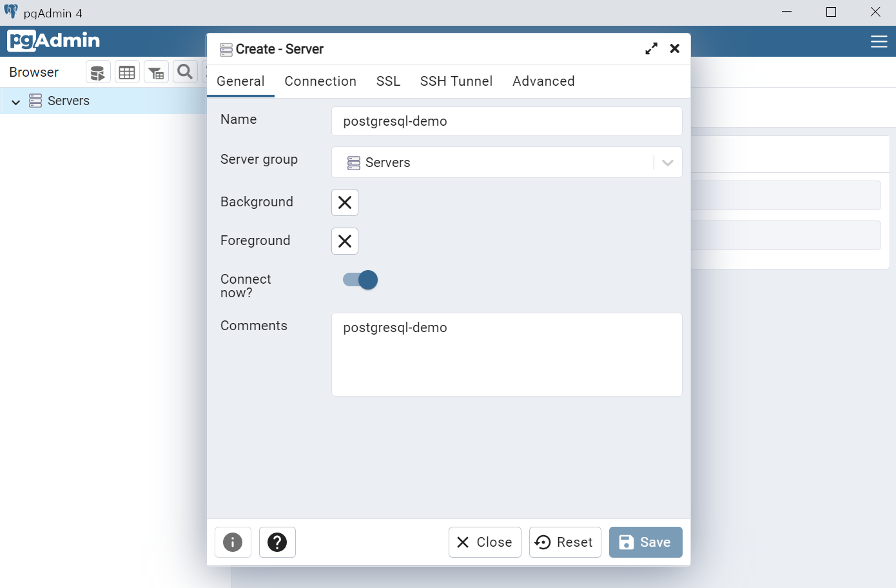Image resolution: width=896 pixels, height=588 pixels.
Task: Collapse the Servers tree node
Action: [x=16, y=102]
